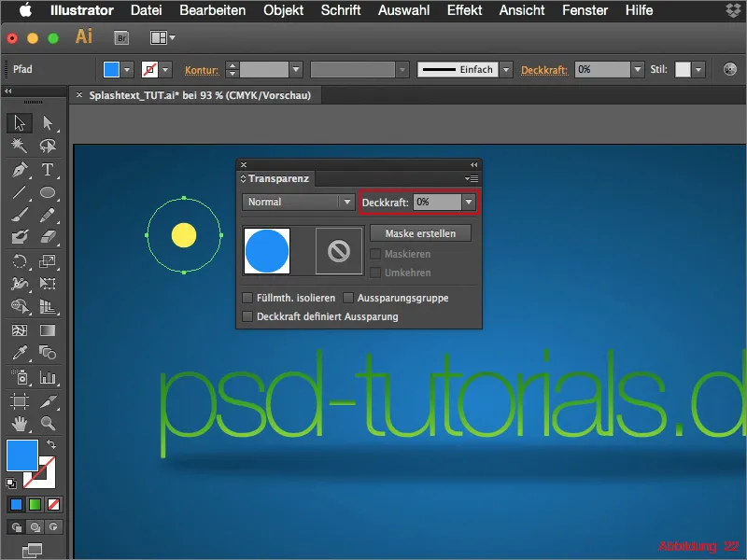
Task: Expand Deckkraft dropdown in Transparenz panel
Action: coord(469,202)
